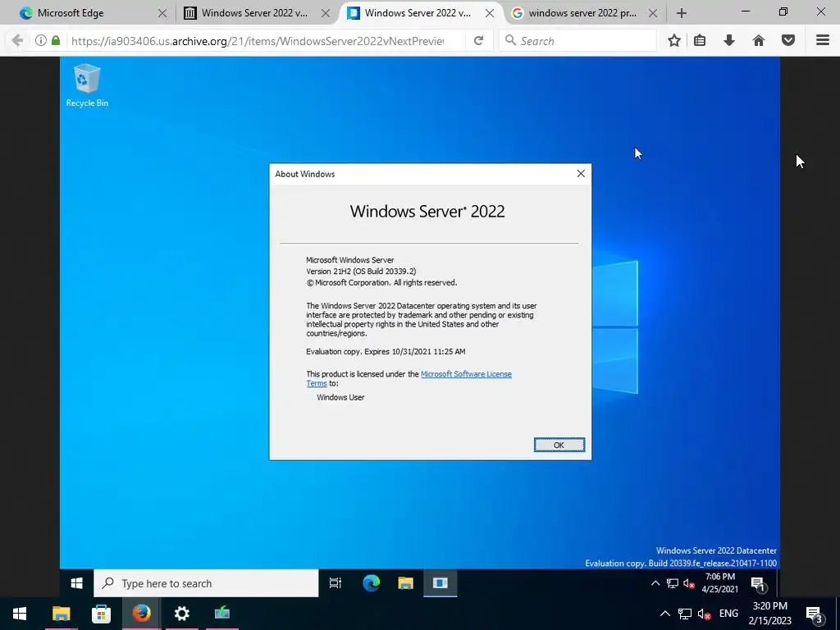The height and width of the screenshot is (630, 840).
Task: Go to the browser home page icon
Action: [x=759, y=40]
